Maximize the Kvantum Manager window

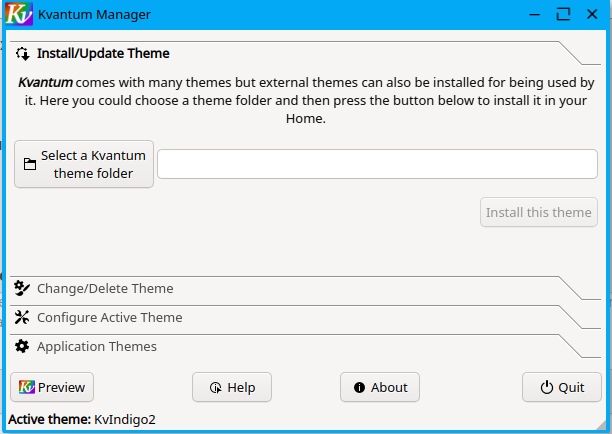[x=563, y=14]
